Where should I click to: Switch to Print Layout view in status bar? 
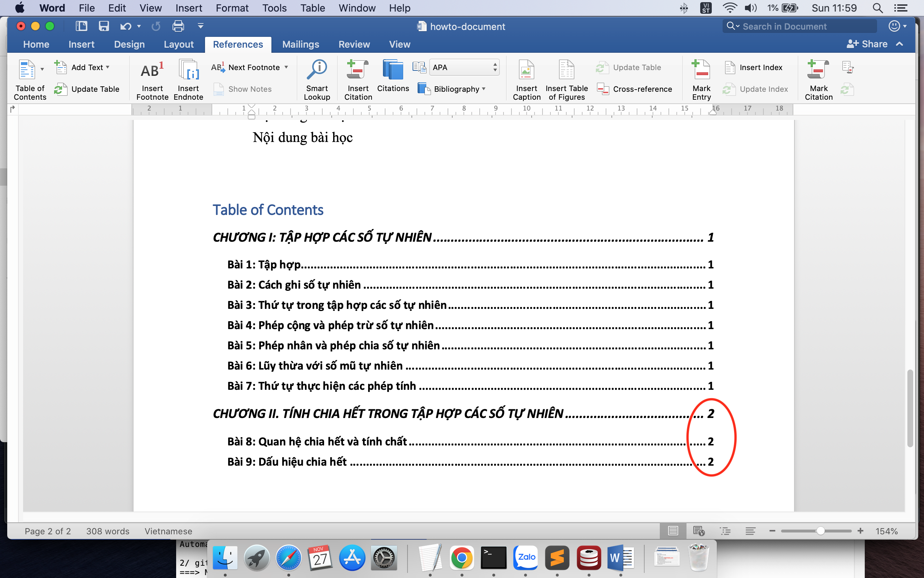click(673, 531)
